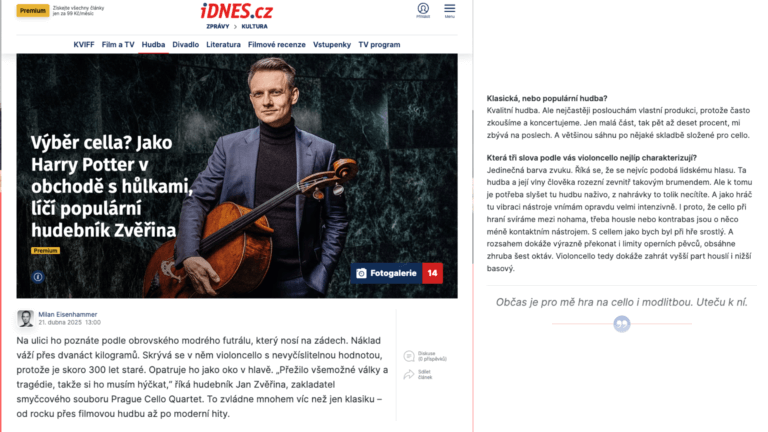The width and height of the screenshot is (768, 432).
Task: Switch to Film a TV section
Action: pyautogui.click(x=118, y=45)
